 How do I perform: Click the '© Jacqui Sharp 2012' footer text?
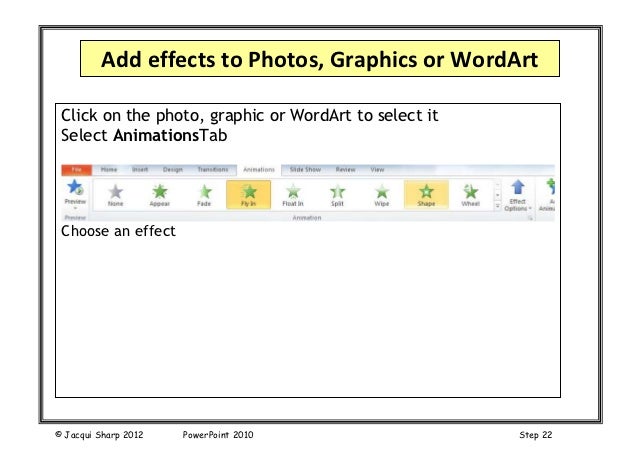tap(99, 435)
